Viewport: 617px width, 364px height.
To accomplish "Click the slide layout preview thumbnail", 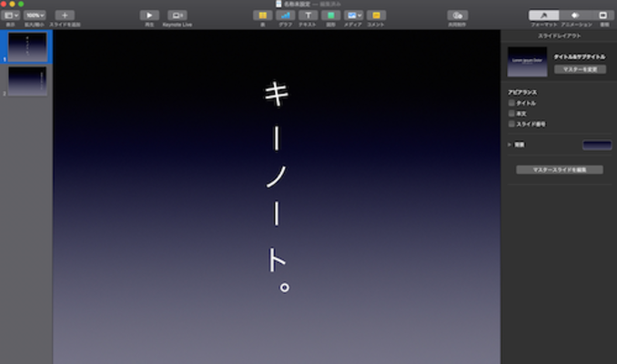I will pos(527,62).
